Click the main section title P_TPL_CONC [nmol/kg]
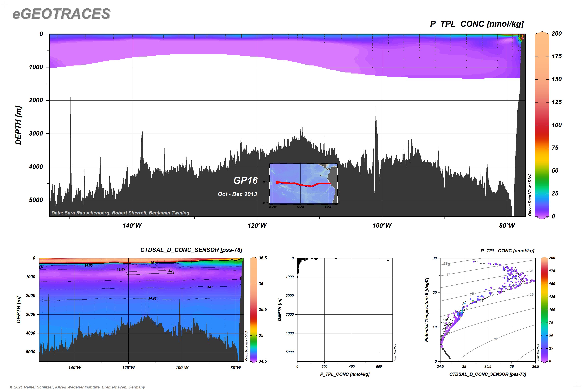 (x=477, y=24)
